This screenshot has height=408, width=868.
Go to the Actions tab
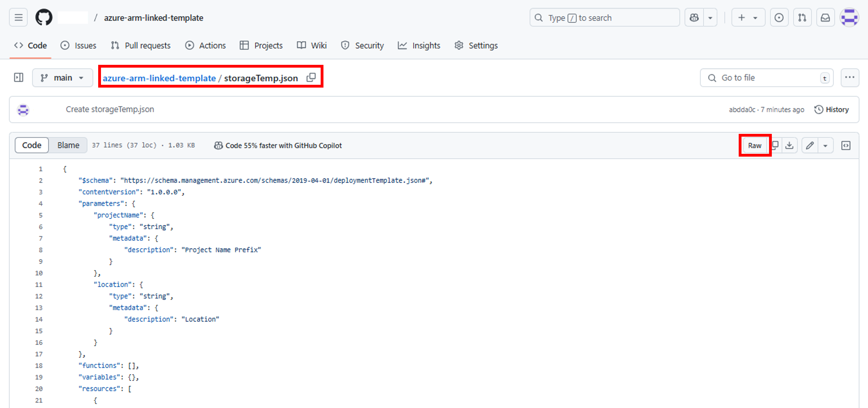[x=205, y=45]
